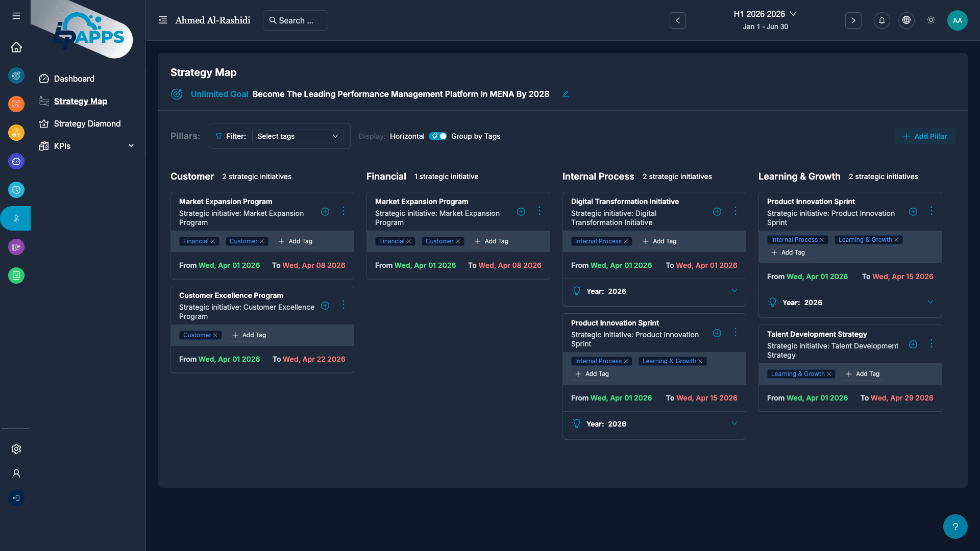
Task: Remove Learning & Growth tag from Talent Development
Action: pyautogui.click(x=829, y=374)
